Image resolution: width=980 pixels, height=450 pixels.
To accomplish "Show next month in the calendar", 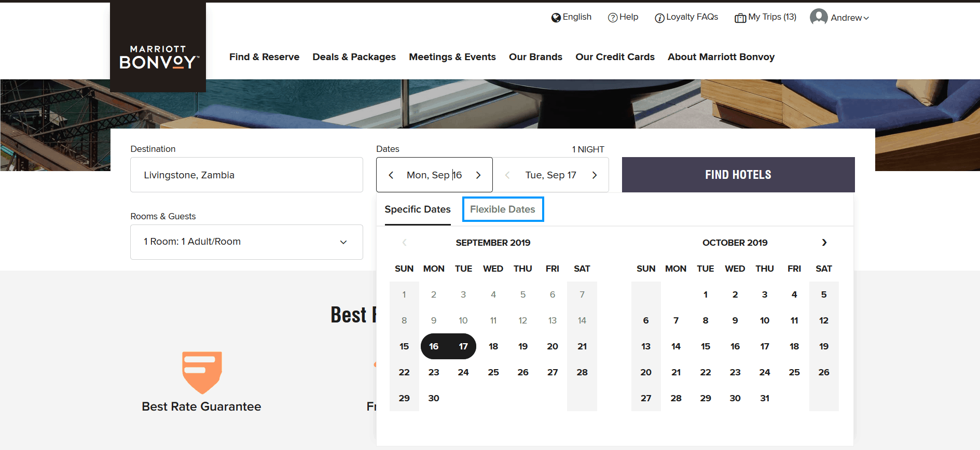I will [824, 243].
